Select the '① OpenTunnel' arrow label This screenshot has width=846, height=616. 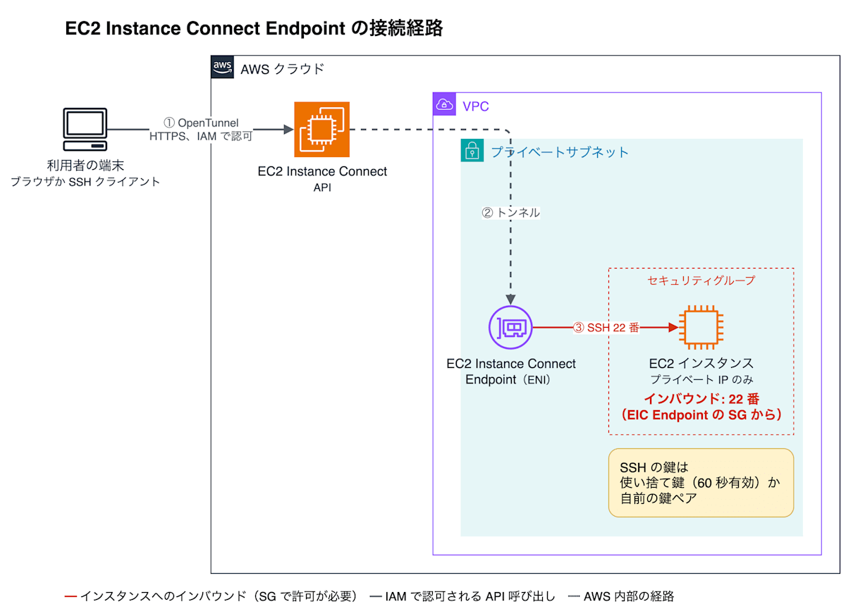201,123
